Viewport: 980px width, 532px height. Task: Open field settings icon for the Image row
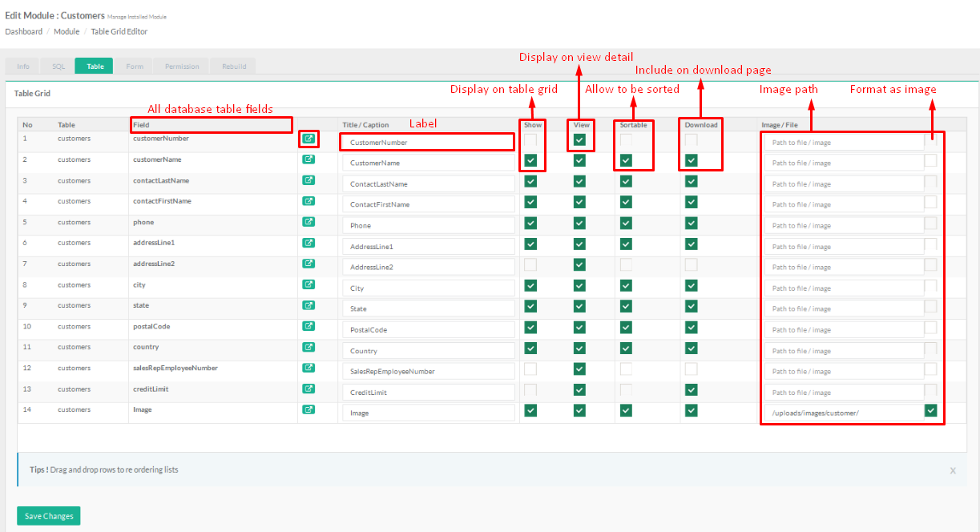coord(309,409)
